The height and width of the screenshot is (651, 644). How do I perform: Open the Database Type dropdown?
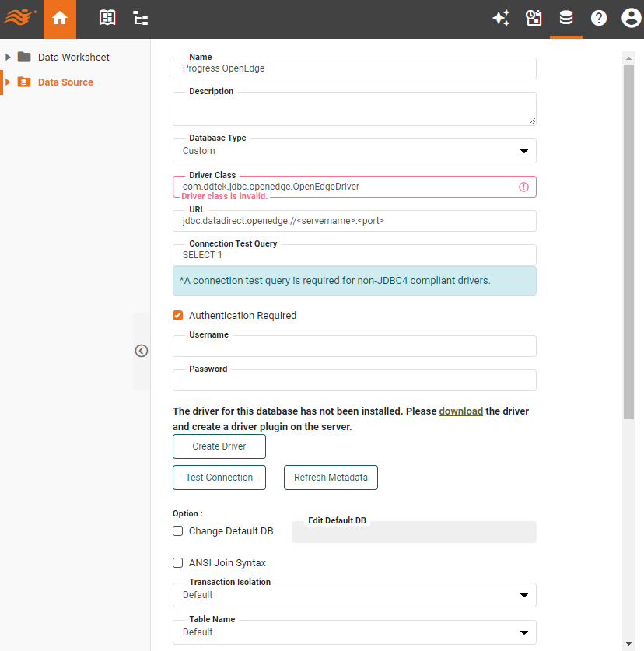coord(524,151)
